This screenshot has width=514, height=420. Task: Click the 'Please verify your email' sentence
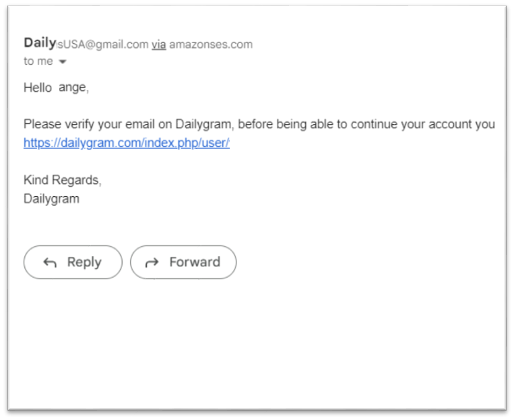[259, 124]
